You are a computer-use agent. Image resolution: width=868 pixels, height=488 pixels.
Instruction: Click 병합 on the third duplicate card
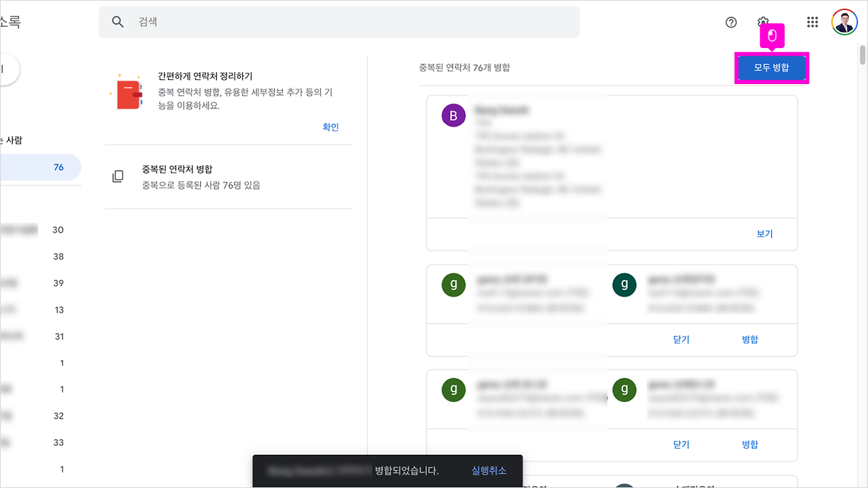coord(750,444)
